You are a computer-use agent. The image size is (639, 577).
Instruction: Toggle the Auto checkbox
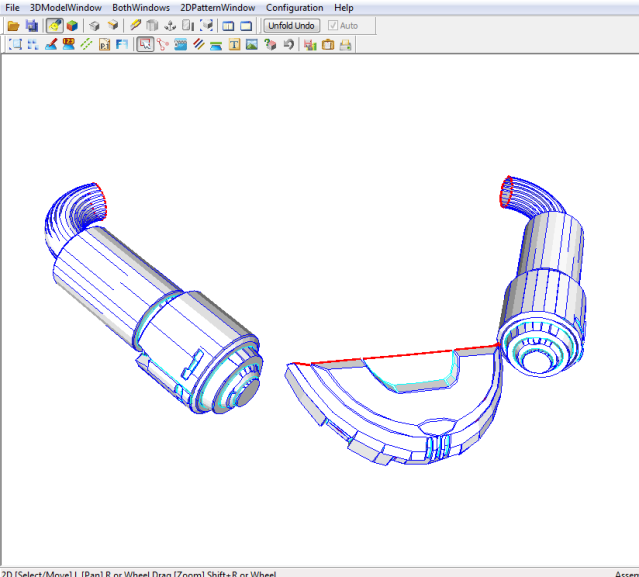333,25
